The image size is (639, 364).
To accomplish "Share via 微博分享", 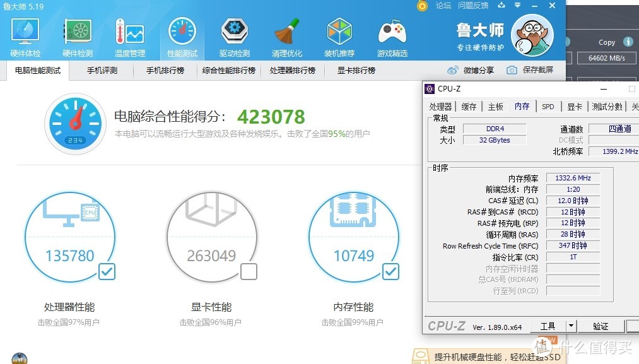I will [471, 70].
